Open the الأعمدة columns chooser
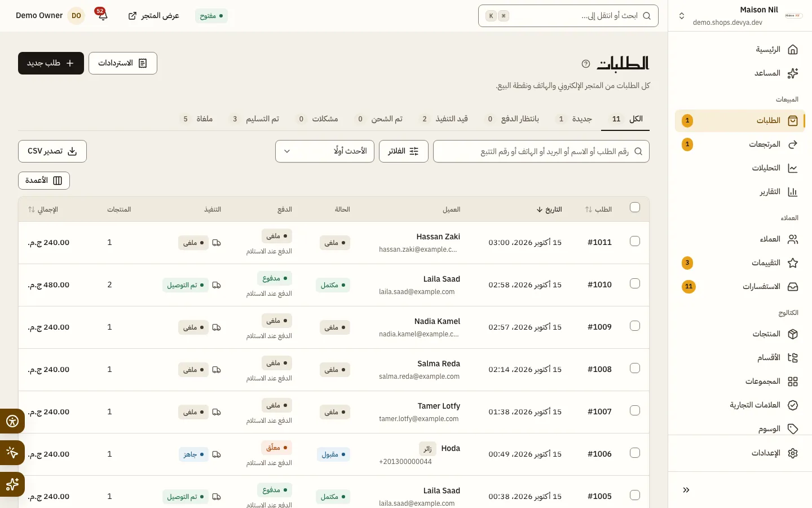 coord(44,181)
